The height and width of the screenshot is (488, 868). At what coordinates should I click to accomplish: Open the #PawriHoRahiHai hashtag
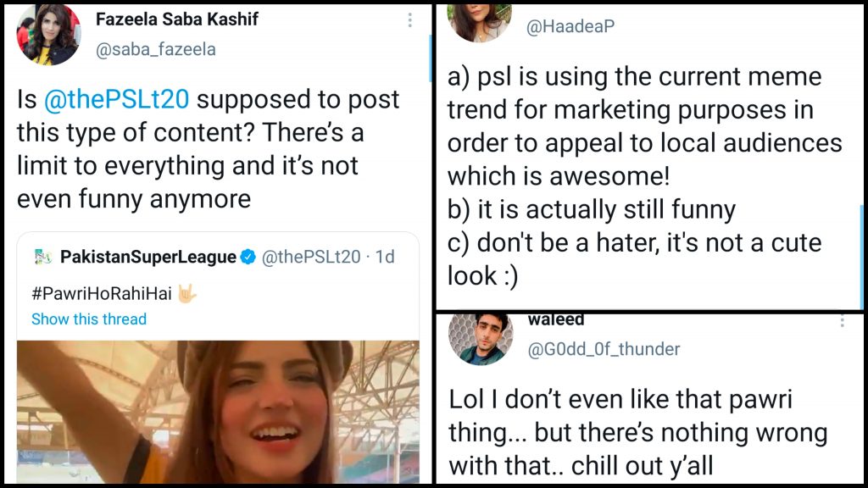(x=101, y=293)
